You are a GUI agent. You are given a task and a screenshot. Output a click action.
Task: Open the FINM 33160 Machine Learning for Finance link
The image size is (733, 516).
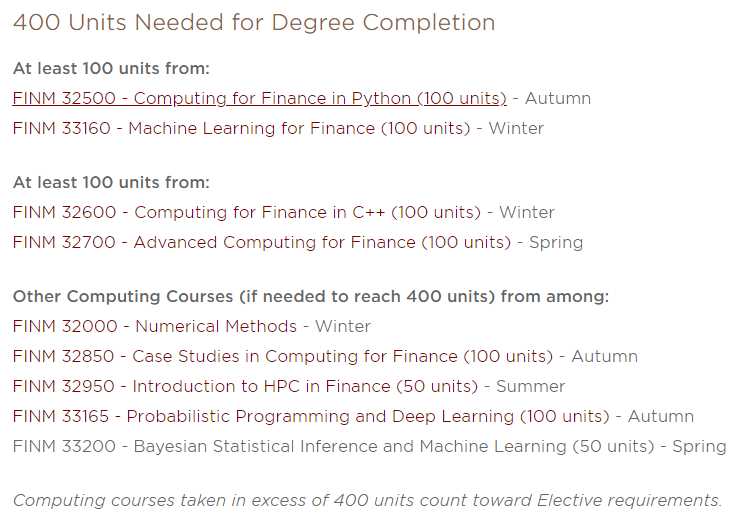[241, 128]
